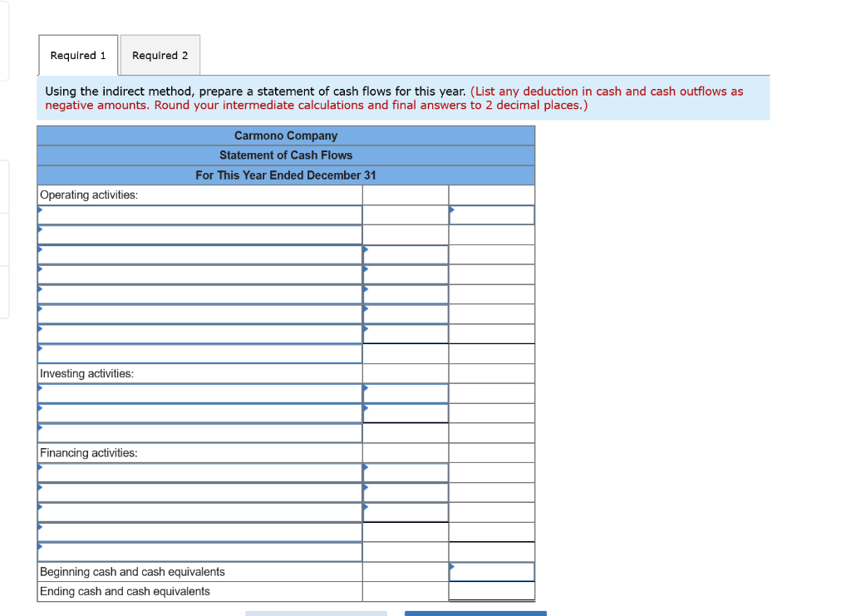Click the middle-column amount cell in the third Operating row
The width and height of the screenshot is (851, 616).
(405, 254)
